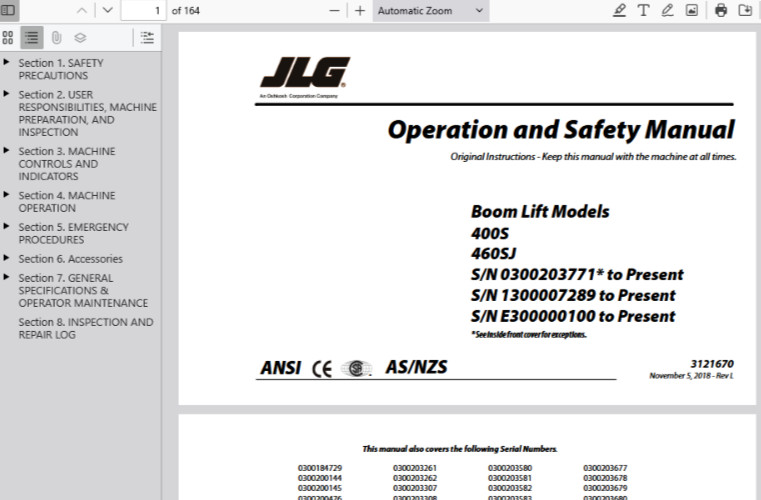Click the ANSI marking text
This screenshot has height=500, width=761.
(281, 368)
